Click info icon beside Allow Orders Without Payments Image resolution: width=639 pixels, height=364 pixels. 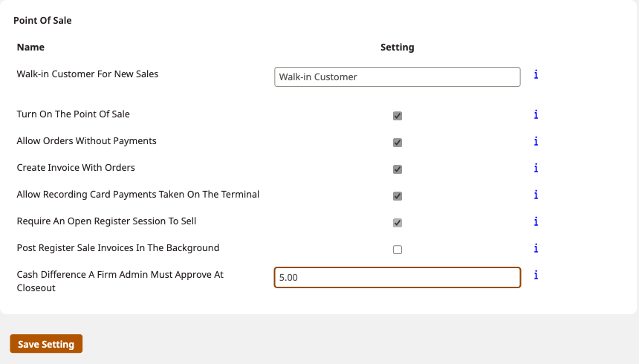(x=536, y=141)
